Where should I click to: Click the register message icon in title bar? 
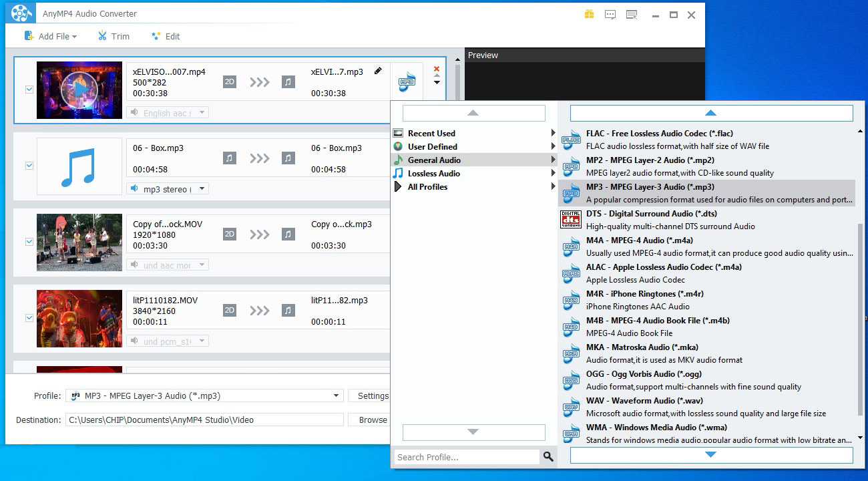(632, 14)
